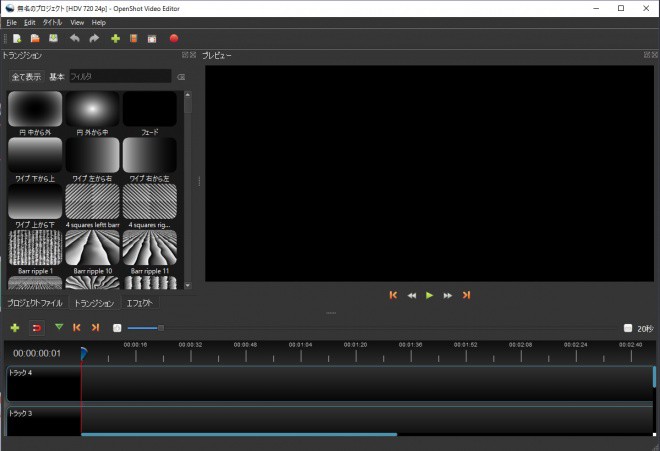Screen dimensions: 660x451
Task: Open the Edit menu
Action: coord(29,23)
